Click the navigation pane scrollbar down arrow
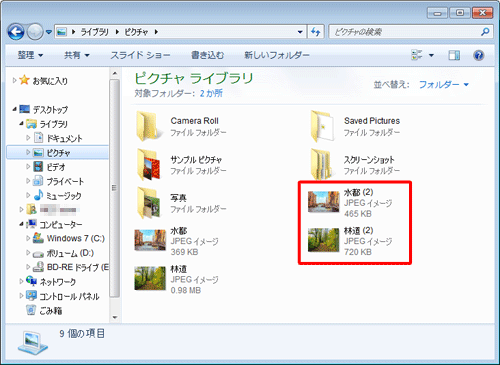 [115, 317]
